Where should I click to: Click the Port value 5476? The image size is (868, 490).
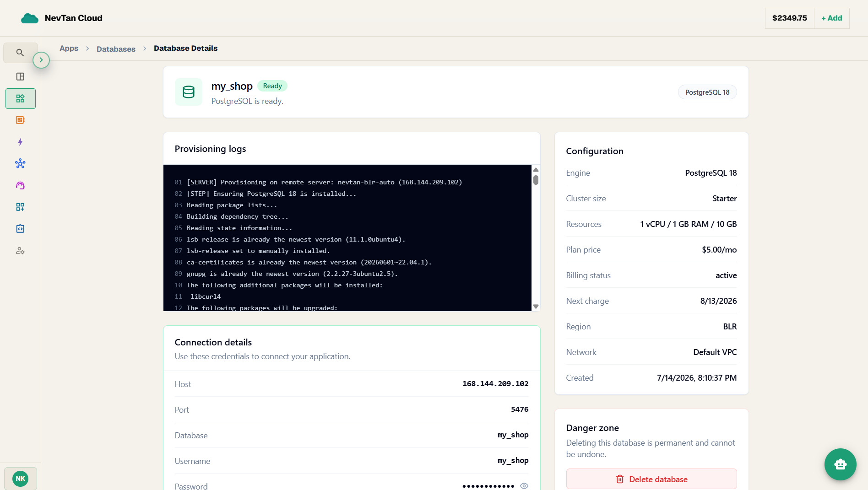click(x=520, y=409)
